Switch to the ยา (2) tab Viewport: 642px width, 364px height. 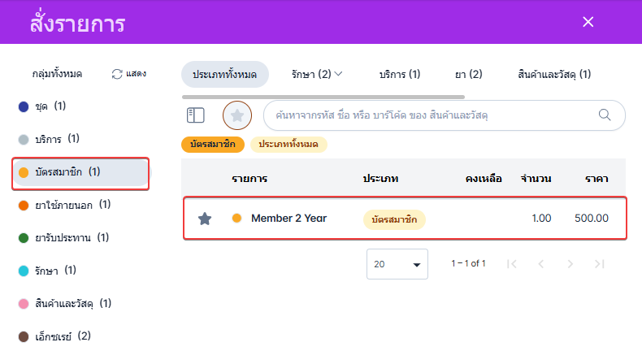[x=468, y=74]
